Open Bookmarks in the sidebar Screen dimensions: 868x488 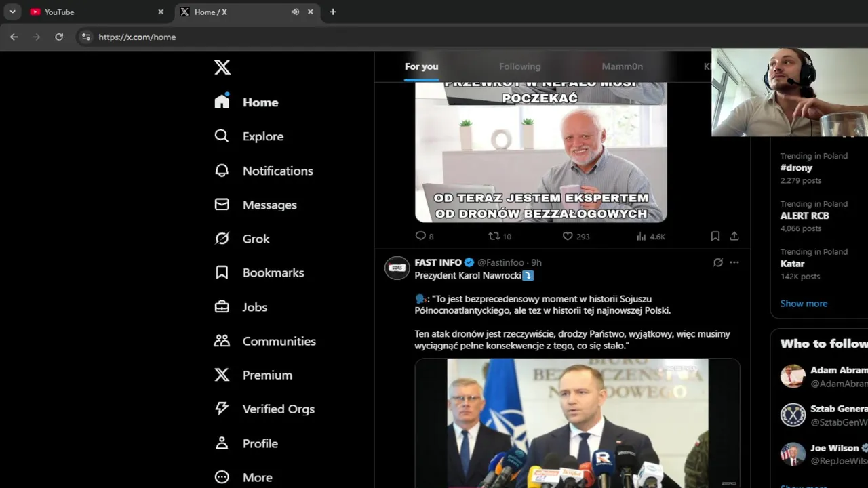point(259,272)
